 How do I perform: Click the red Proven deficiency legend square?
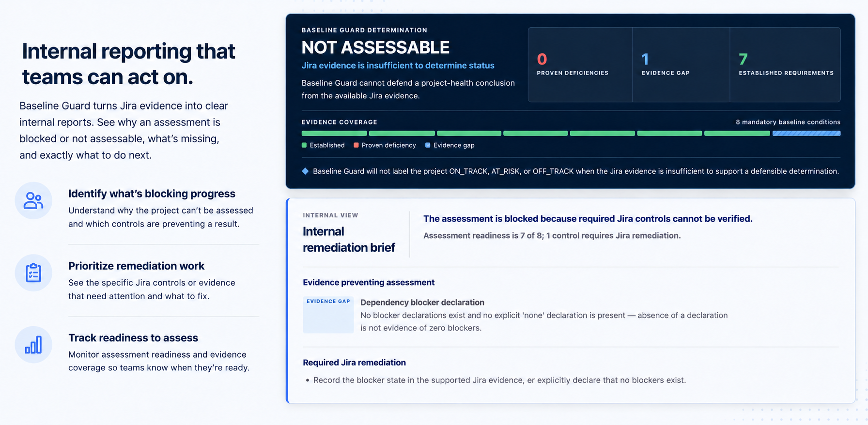click(356, 145)
